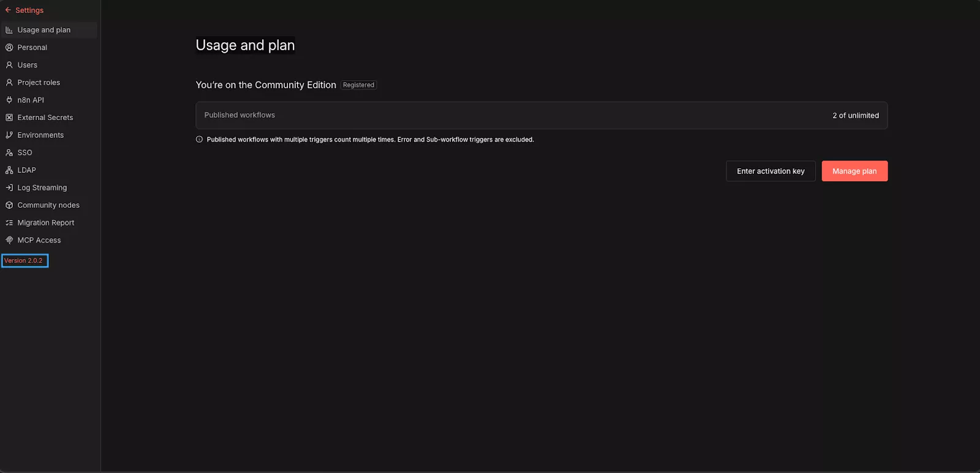Click the LDAP network icon

click(9, 170)
